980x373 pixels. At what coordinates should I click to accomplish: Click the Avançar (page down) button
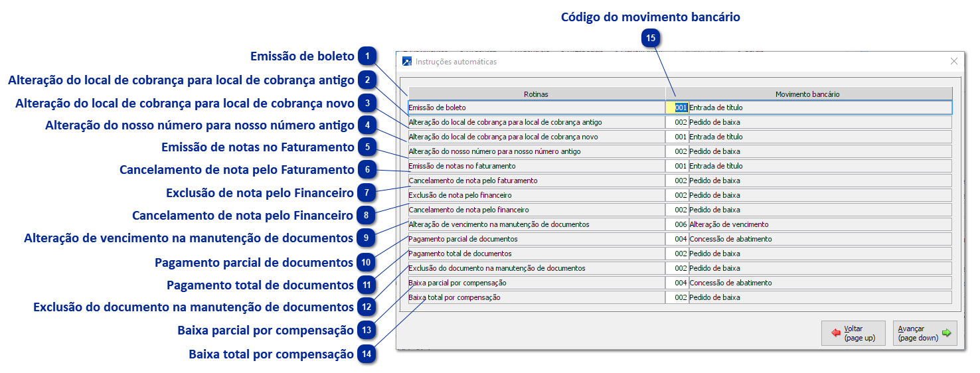[x=925, y=333]
